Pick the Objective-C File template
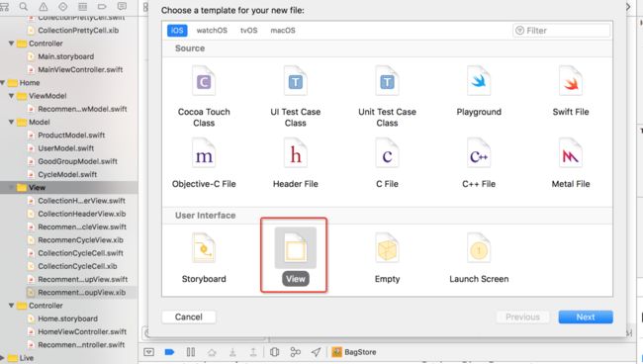Image resolution: width=643 pixels, height=364 pixels. [204, 163]
